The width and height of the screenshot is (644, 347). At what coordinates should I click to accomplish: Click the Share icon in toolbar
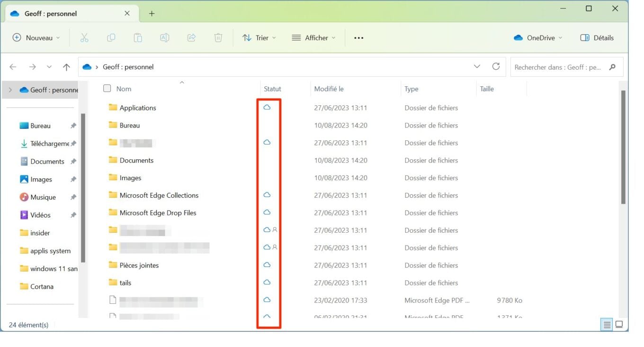tap(191, 38)
